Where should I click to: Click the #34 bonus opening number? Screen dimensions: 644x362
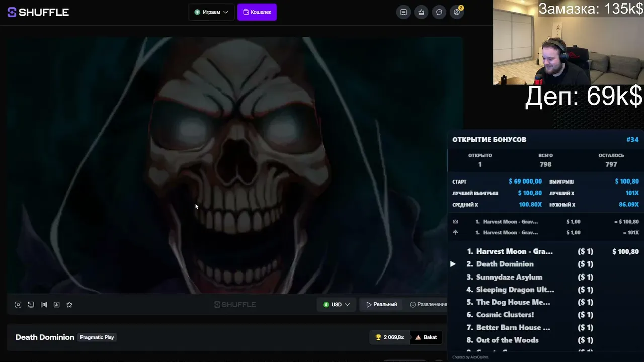(x=632, y=140)
